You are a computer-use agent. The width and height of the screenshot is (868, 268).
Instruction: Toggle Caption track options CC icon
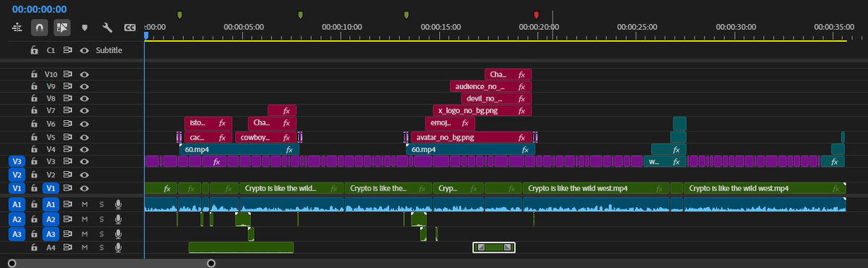tap(130, 28)
